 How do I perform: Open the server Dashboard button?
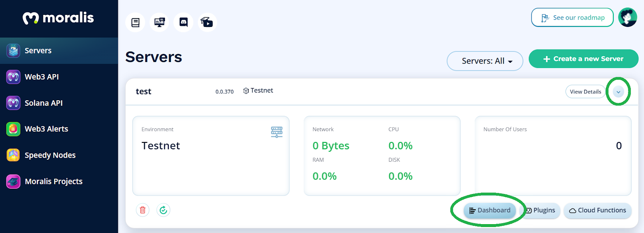point(490,210)
